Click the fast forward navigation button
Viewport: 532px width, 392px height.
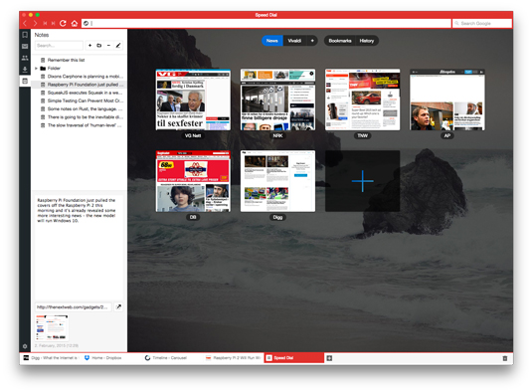click(54, 23)
